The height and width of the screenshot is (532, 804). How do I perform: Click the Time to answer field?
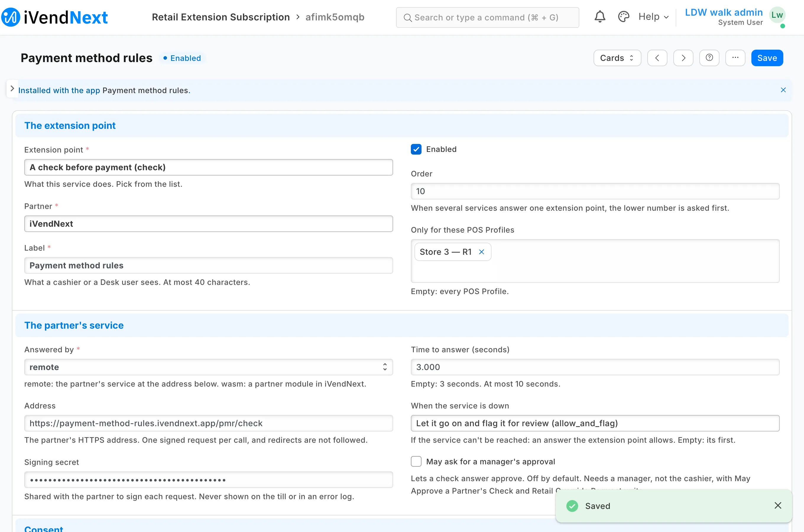click(x=595, y=367)
